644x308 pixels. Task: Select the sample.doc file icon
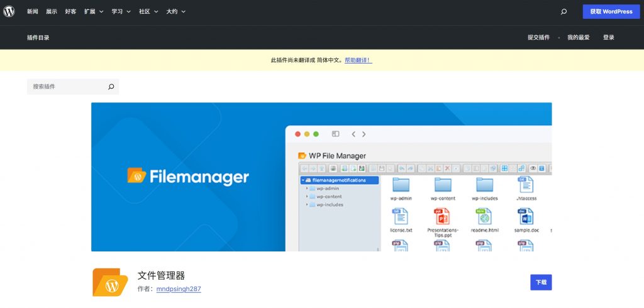(526, 216)
